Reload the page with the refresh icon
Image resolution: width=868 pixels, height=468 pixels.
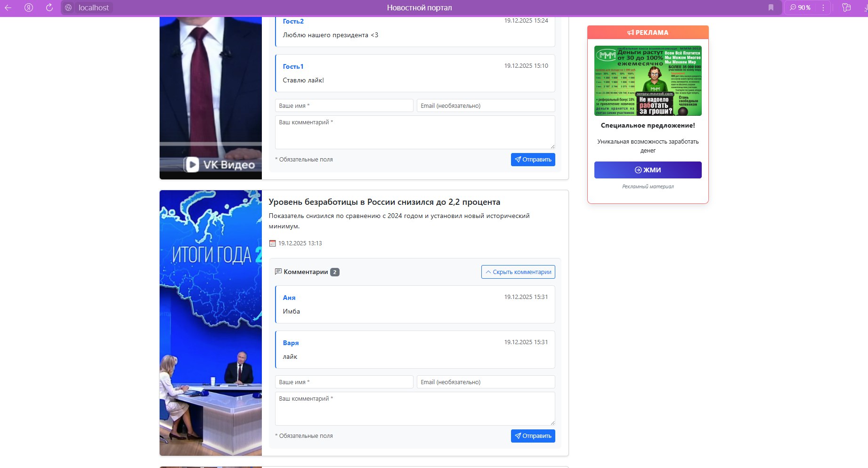click(49, 8)
